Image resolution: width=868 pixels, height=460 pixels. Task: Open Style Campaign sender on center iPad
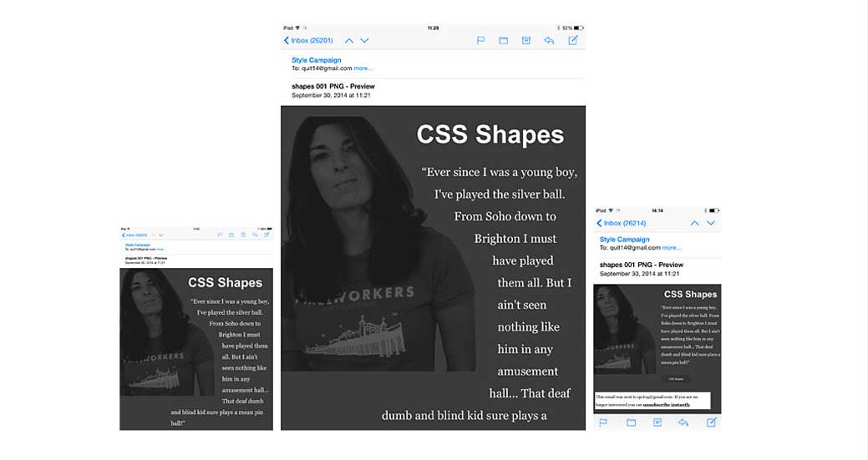pyautogui.click(x=316, y=60)
